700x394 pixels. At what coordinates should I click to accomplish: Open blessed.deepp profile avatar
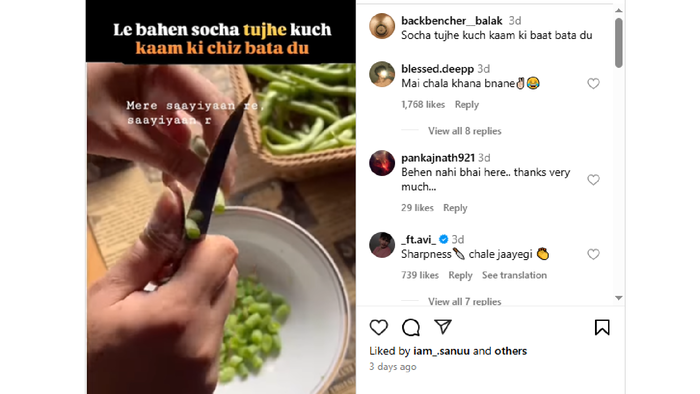click(x=382, y=74)
